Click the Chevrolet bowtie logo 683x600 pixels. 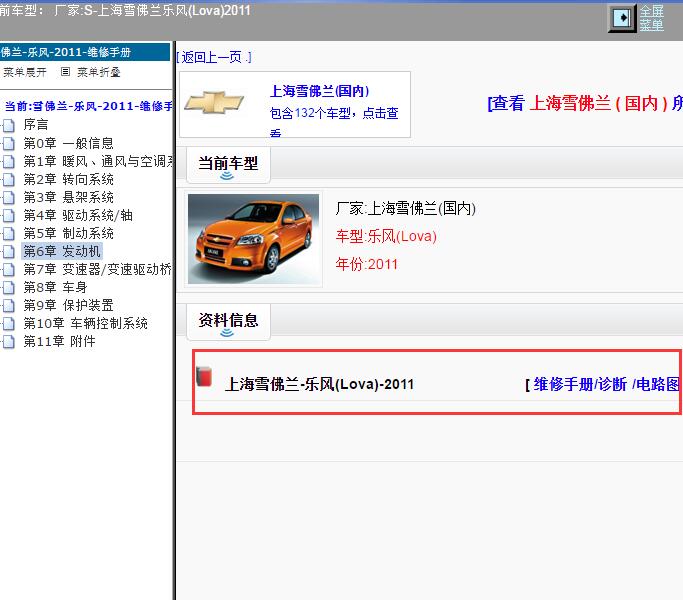214,103
